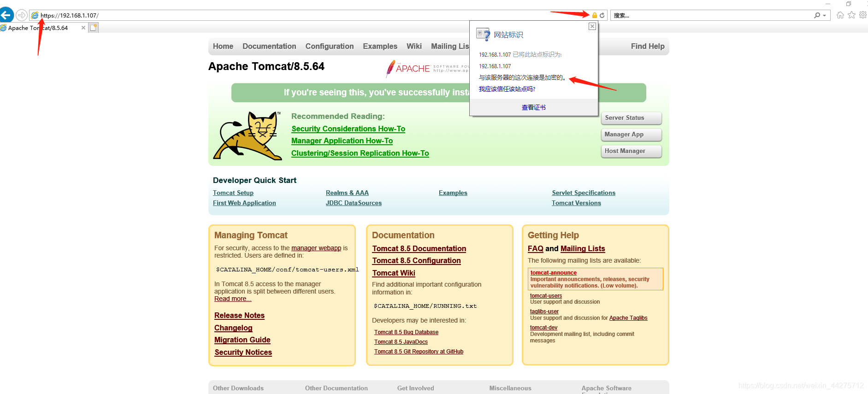Screen dimensions: 868x394
Task: Open the Tomcat Wiki link
Action: [394, 273]
